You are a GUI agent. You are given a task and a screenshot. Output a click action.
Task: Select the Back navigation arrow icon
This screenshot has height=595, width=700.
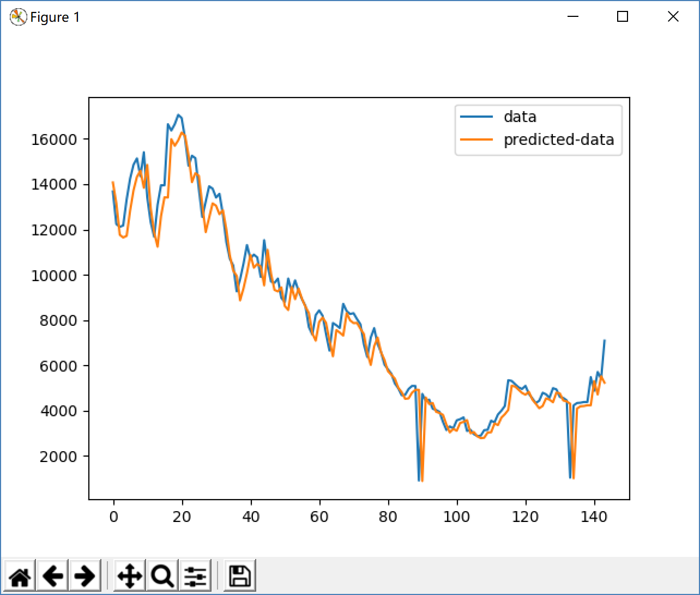pyautogui.click(x=53, y=574)
